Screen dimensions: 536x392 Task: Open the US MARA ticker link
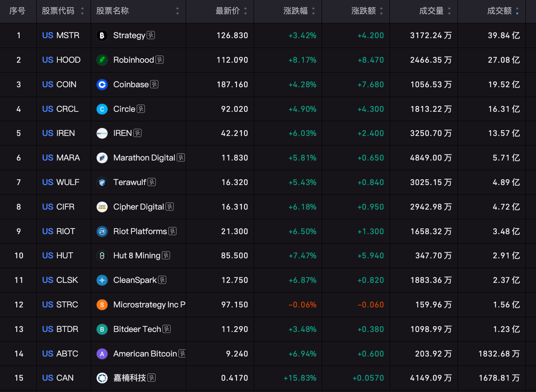(61, 158)
